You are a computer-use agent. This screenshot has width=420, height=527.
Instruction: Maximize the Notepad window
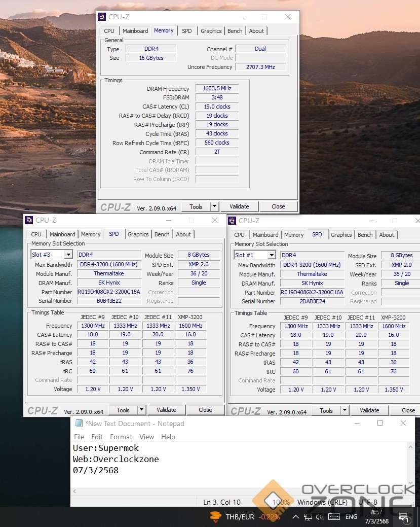click(380, 423)
